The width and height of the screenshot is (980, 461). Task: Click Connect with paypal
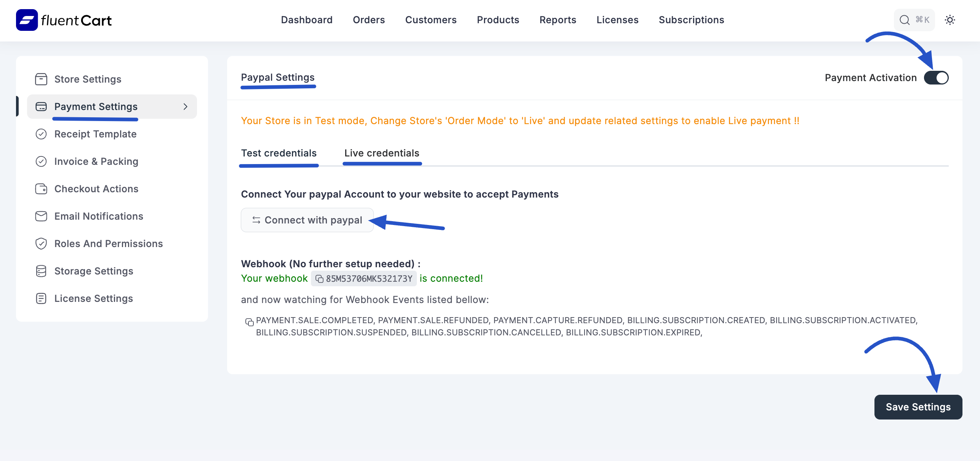coord(307,220)
